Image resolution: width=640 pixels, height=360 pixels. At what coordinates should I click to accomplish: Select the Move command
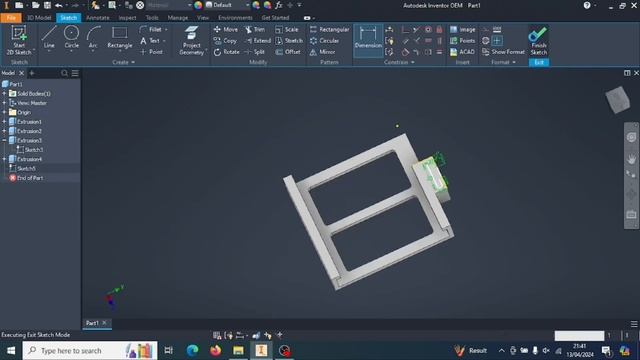point(226,29)
